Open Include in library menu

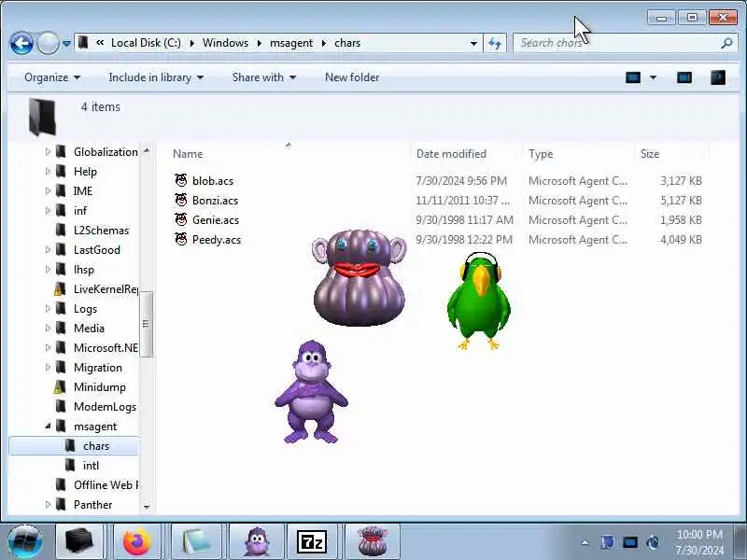156,77
